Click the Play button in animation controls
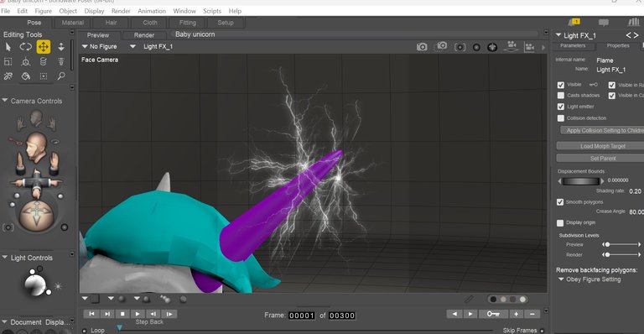 tap(138, 314)
